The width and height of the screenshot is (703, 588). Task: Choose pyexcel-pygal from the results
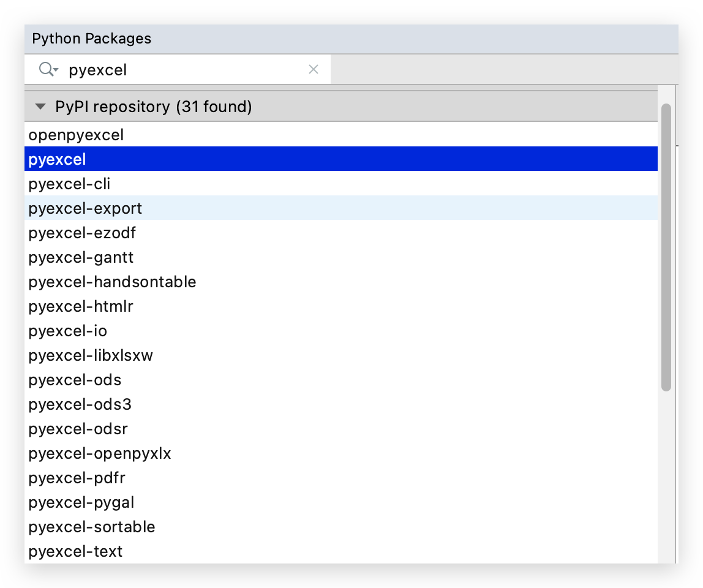(81, 502)
